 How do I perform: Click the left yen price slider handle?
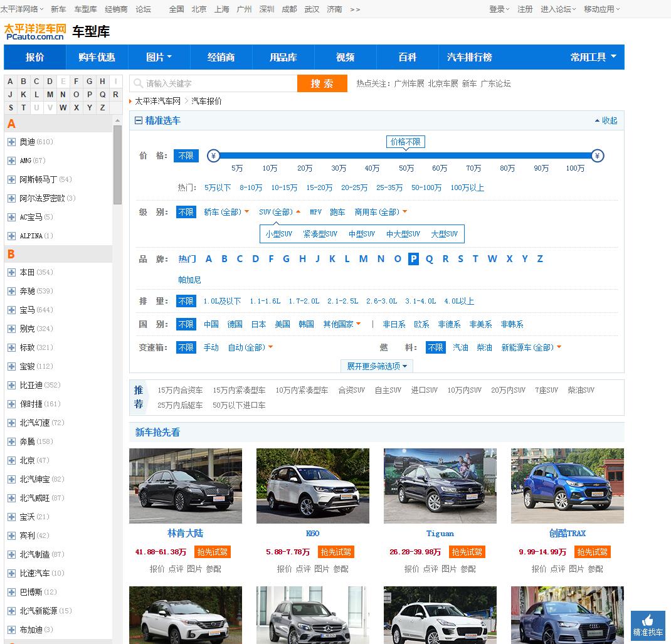pyautogui.click(x=213, y=156)
